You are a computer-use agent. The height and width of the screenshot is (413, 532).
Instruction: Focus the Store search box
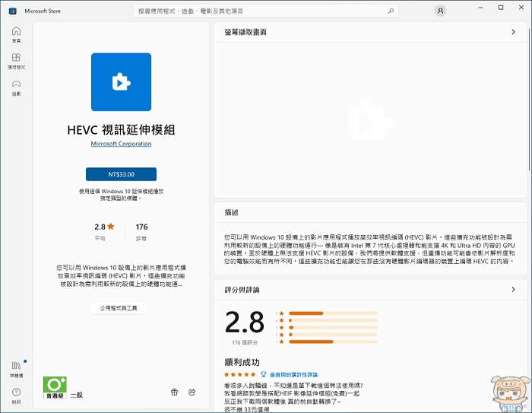coord(266,11)
